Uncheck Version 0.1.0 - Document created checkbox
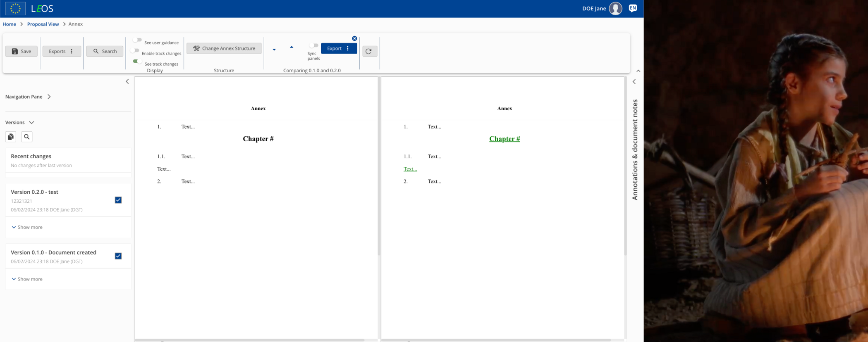Viewport: 868px width, 342px height. (118, 256)
